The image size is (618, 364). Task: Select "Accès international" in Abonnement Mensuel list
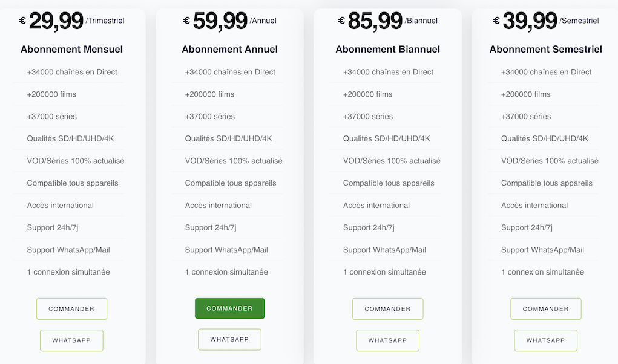61,206
